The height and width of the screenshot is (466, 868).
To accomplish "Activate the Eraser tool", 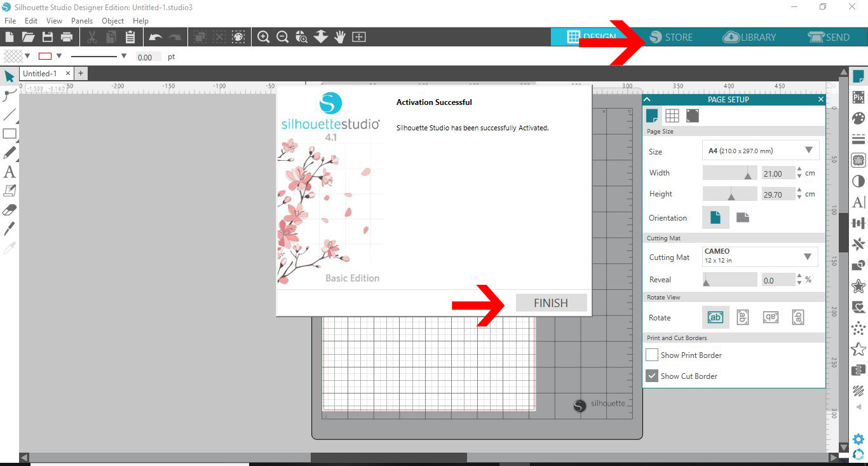I will 10,209.
